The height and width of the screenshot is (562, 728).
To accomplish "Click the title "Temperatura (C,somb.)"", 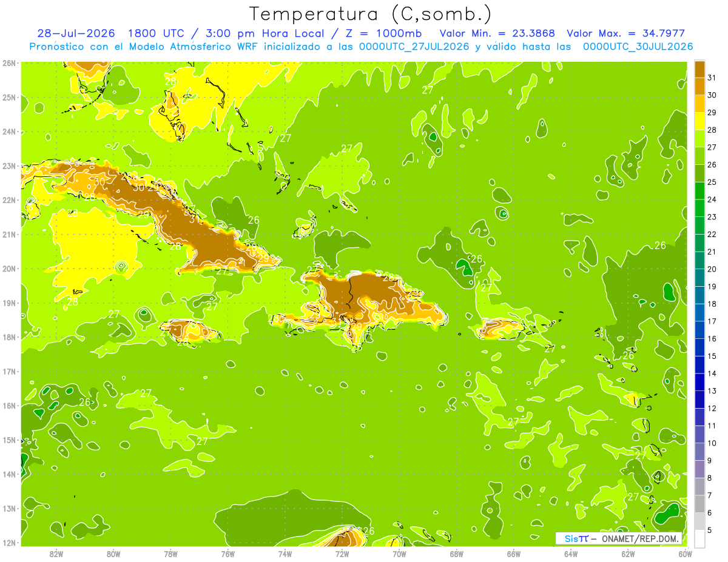I will tap(371, 14).
